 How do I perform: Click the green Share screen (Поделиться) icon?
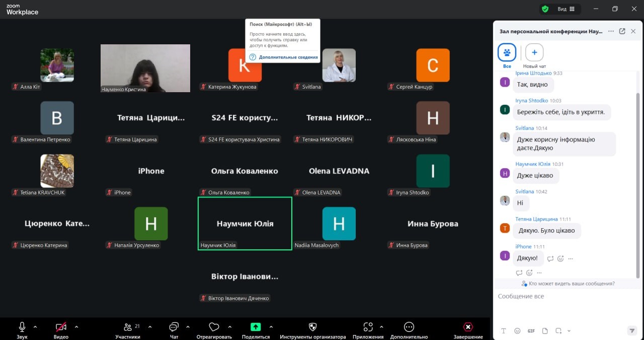coord(256,327)
